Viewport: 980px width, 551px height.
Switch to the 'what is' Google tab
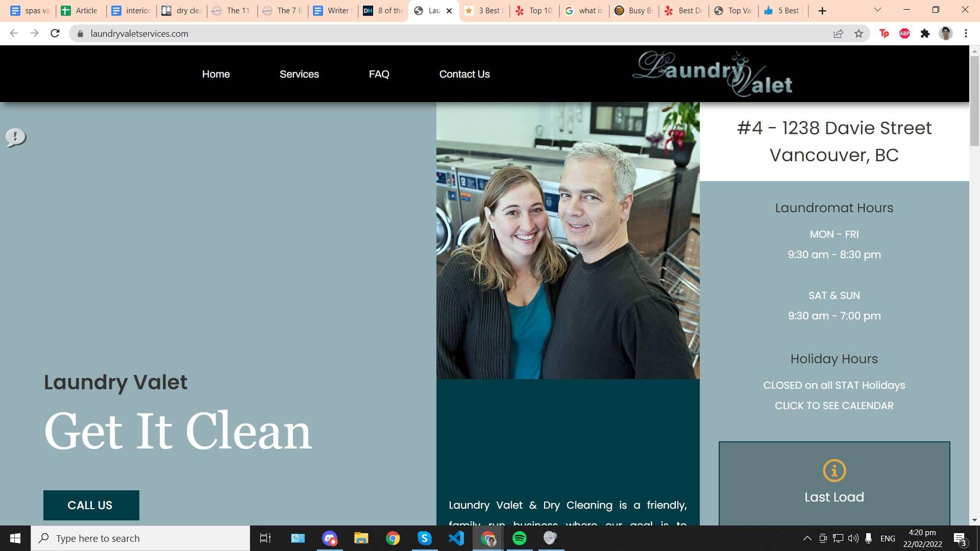click(584, 11)
